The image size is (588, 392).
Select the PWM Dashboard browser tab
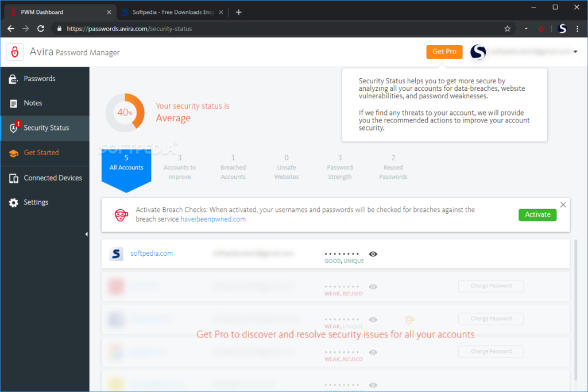pos(60,13)
